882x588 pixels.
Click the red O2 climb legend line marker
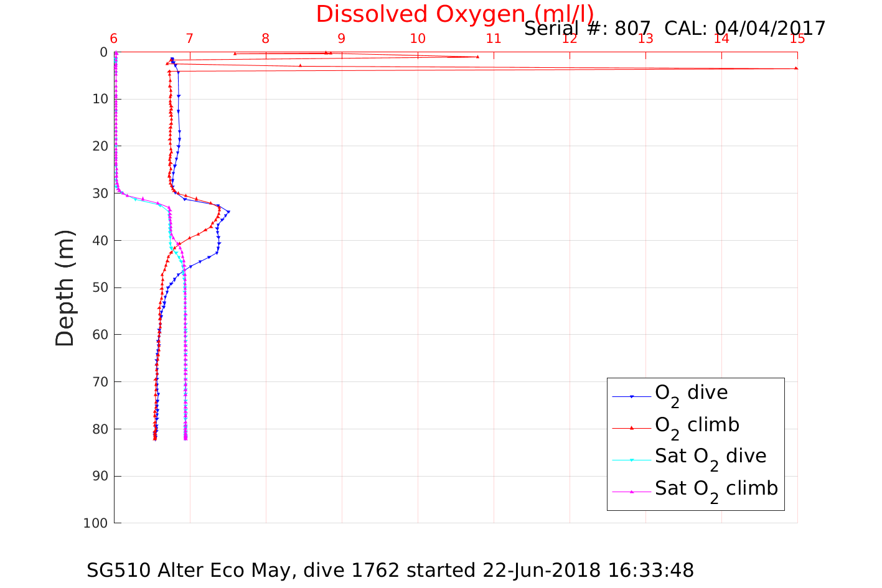pyautogui.click(x=631, y=427)
